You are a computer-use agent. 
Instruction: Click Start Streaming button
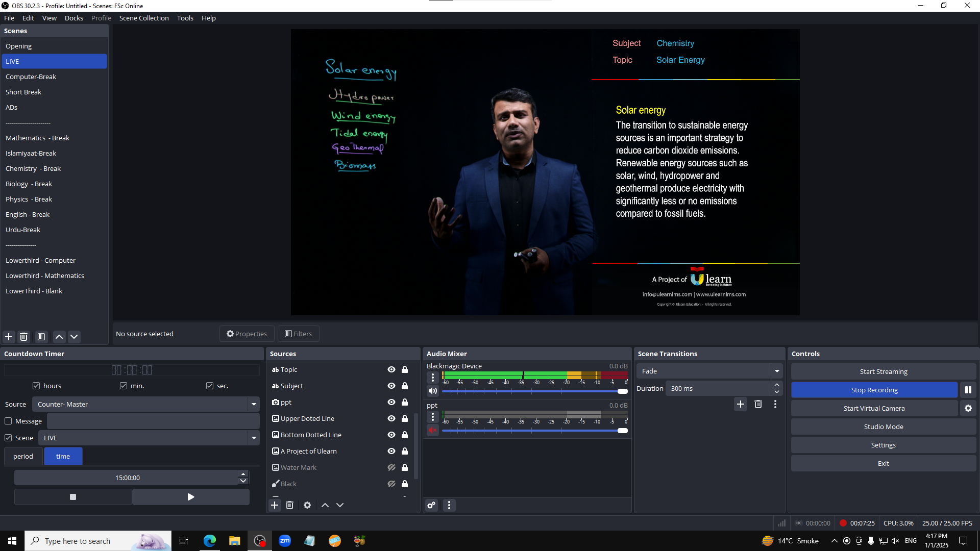click(884, 371)
